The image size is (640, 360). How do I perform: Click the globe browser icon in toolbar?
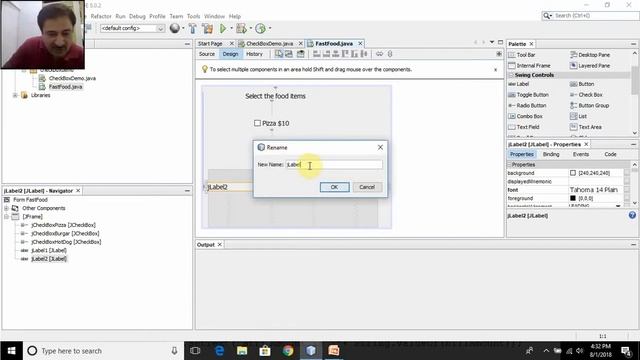pos(175,28)
